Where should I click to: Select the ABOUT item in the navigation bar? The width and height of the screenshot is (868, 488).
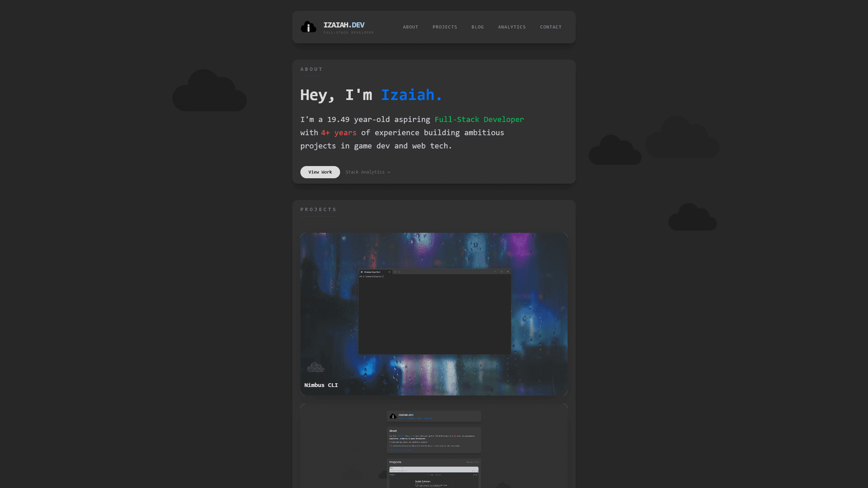point(410,27)
